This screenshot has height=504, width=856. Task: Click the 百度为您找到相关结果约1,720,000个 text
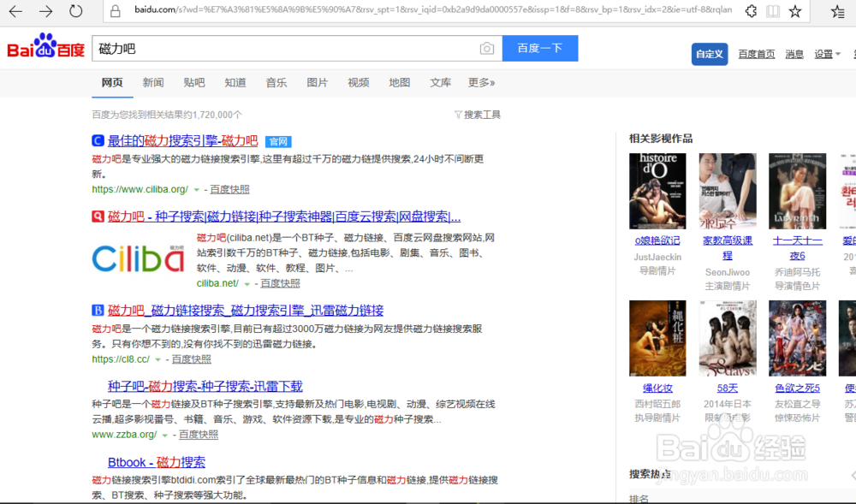pos(167,115)
